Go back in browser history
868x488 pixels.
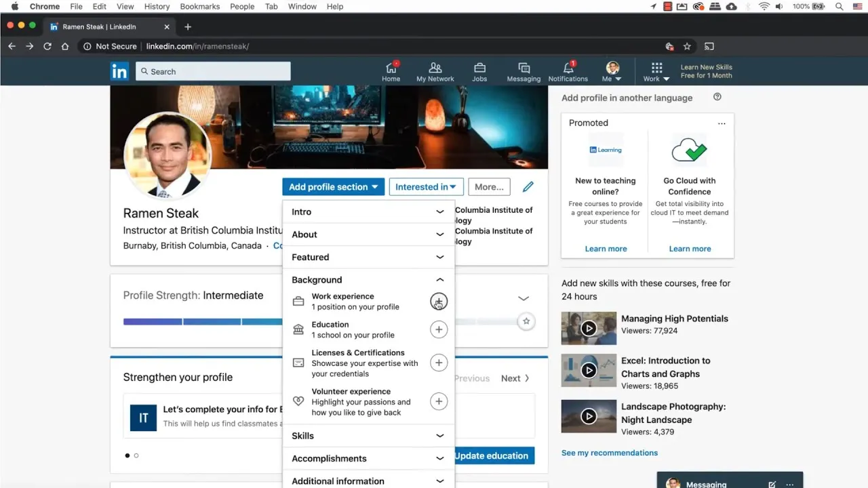pyautogui.click(x=12, y=46)
